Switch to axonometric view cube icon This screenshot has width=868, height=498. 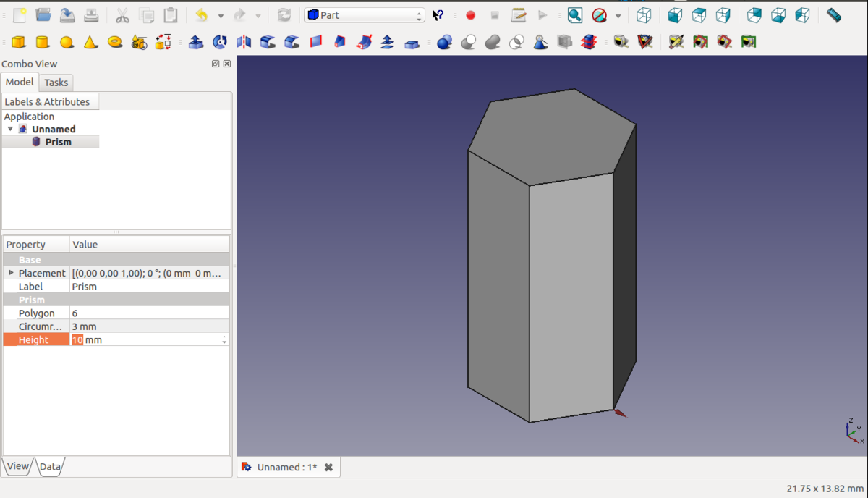tap(643, 15)
